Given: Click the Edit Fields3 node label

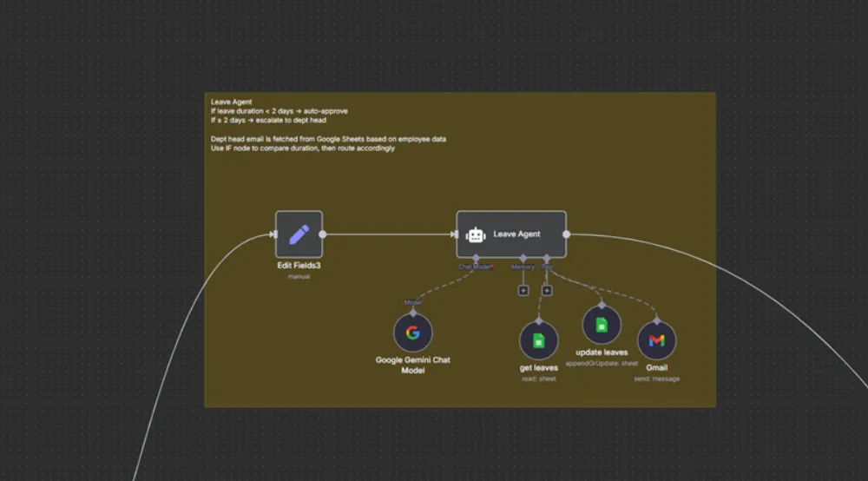Looking at the screenshot, I should (x=299, y=265).
